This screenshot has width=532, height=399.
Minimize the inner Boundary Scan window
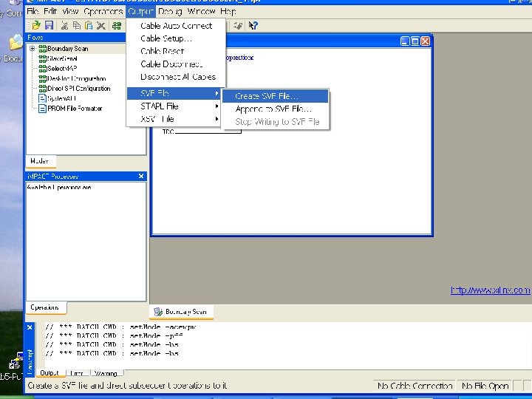point(404,41)
